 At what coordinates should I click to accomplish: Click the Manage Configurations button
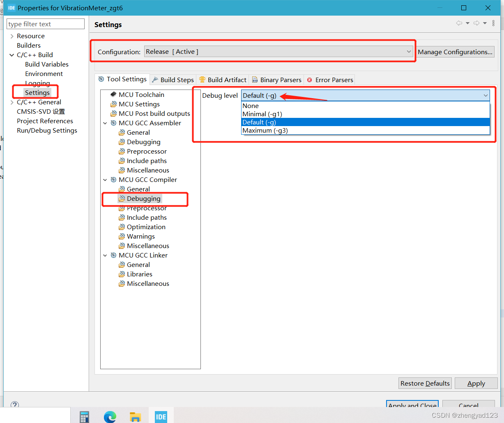click(455, 52)
